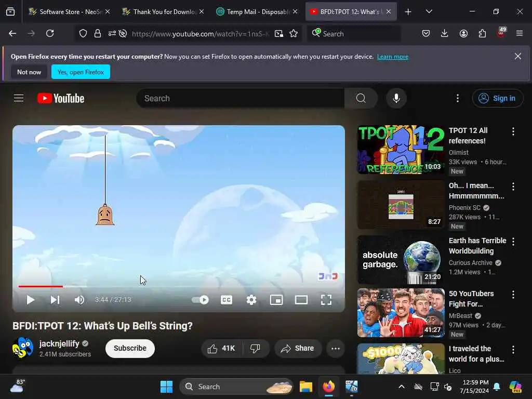Image resolution: width=532 pixels, height=399 pixels.
Task: Open Earth has Terrible Worldbuilding video title
Action: (477, 246)
